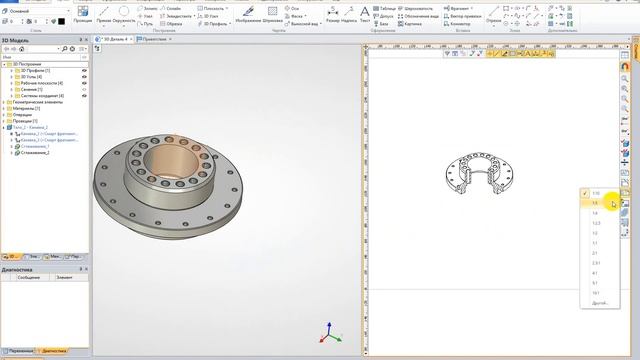Choose scale 1:2.5 from the menu
The image size is (640, 360).
coord(600,223)
